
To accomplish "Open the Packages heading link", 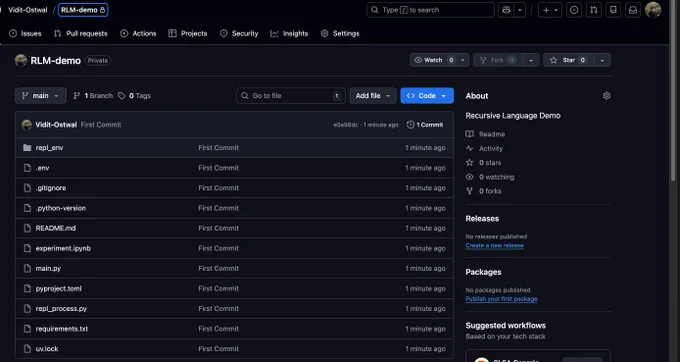I will tap(484, 272).
